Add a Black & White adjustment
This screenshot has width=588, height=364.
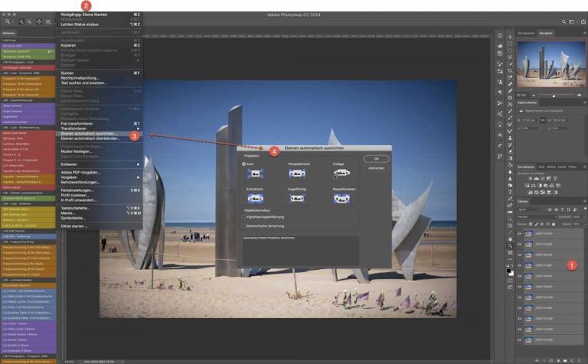click(x=540, y=185)
